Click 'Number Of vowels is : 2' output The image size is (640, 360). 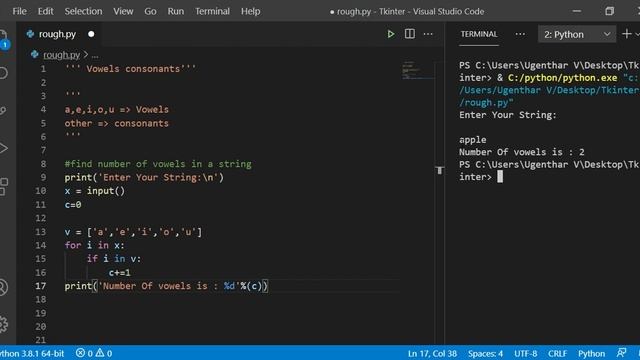coord(522,152)
